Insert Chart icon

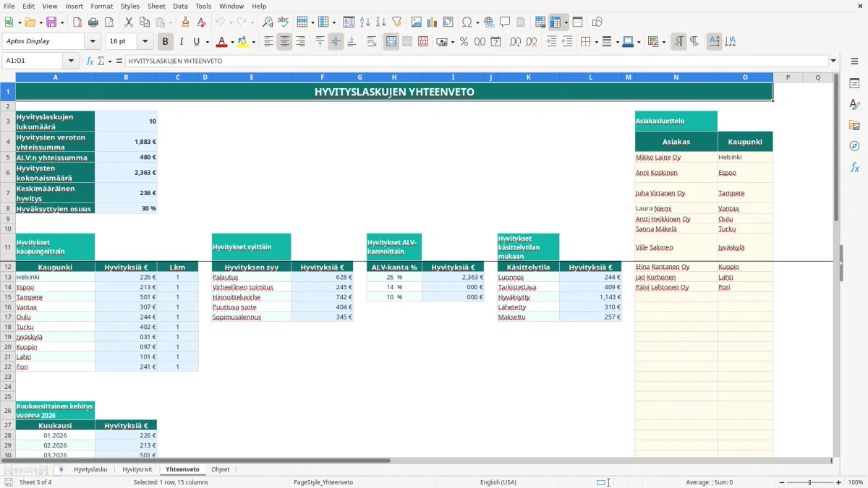(433, 22)
